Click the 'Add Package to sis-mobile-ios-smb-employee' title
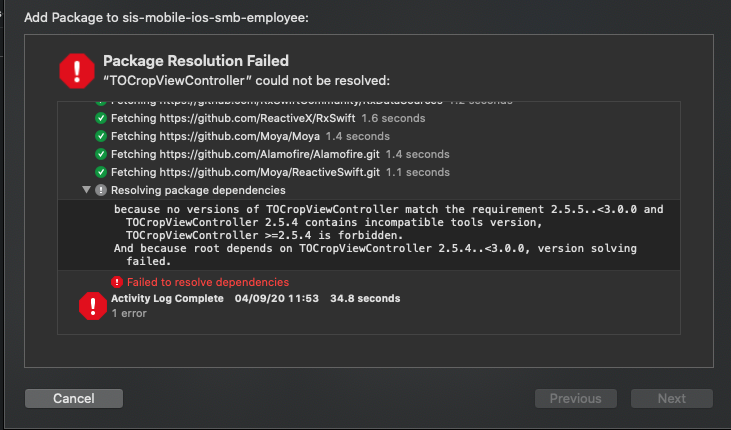Screen dimensions: 731x430 pyautogui.click(x=166, y=18)
